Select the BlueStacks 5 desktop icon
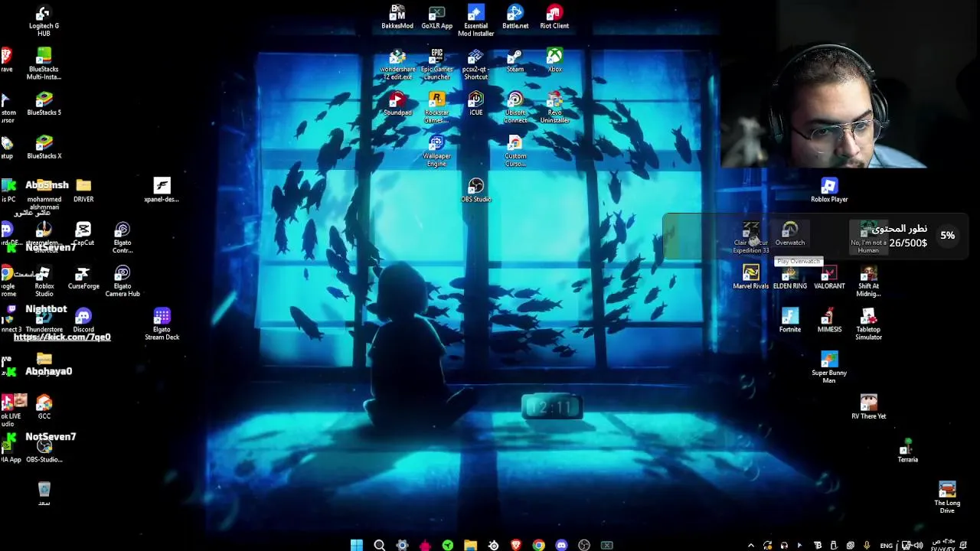Viewport: 980px width, 551px height. pyautogui.click(x=44, y=104)
